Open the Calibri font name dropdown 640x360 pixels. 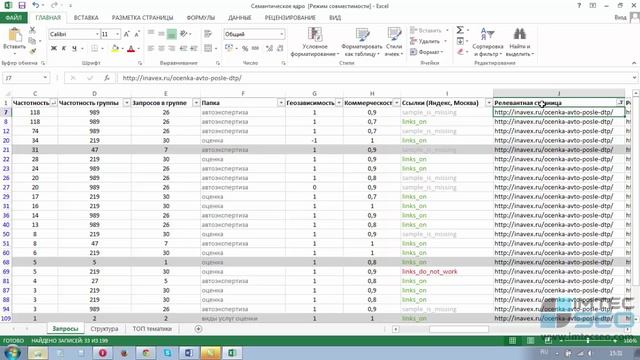(97, 34)
